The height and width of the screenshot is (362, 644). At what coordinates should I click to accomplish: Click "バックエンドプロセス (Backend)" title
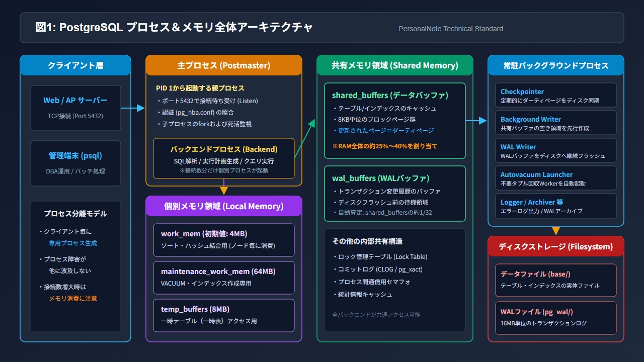pyautogui.click(x=224, y=149)
